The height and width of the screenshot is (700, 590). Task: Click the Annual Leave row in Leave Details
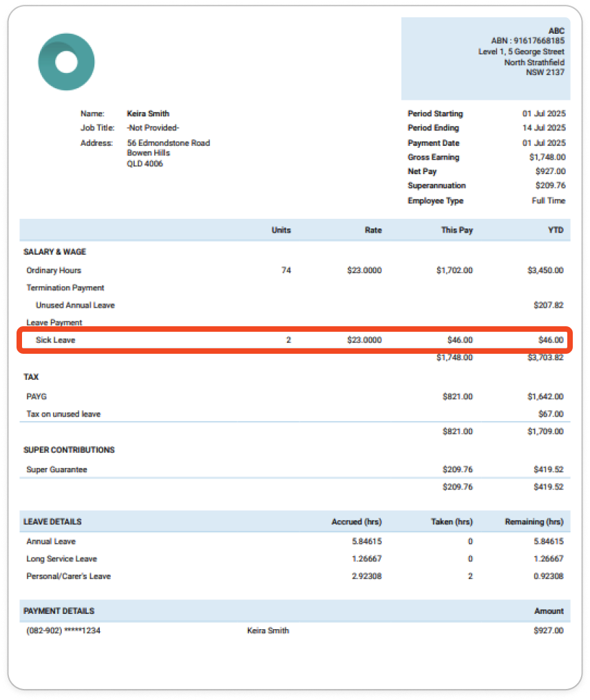coord(51,541)
